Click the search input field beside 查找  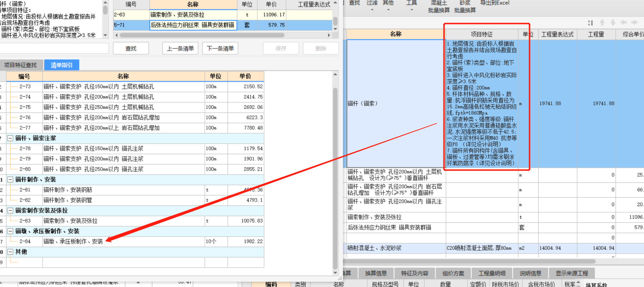click(54, 48)
